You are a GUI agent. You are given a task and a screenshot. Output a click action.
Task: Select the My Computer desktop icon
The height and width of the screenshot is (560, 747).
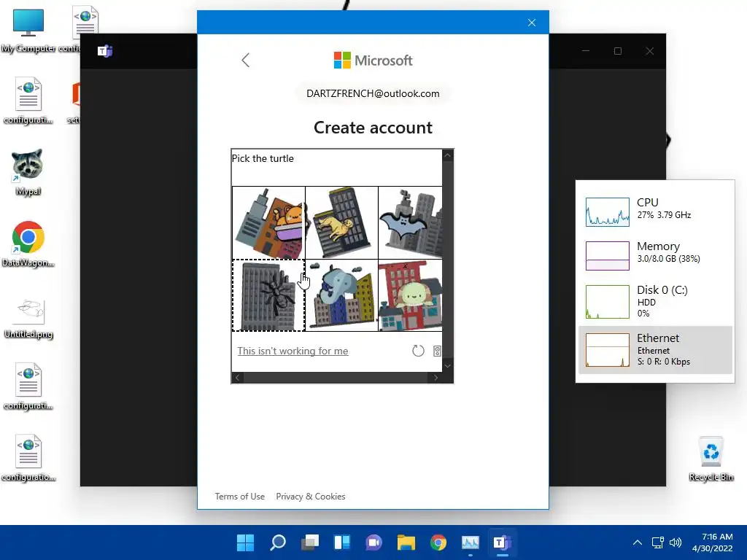(x=28, y=31)
